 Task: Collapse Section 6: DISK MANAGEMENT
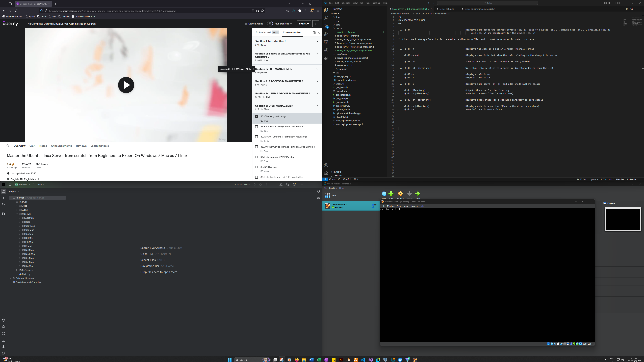[287, 107]
